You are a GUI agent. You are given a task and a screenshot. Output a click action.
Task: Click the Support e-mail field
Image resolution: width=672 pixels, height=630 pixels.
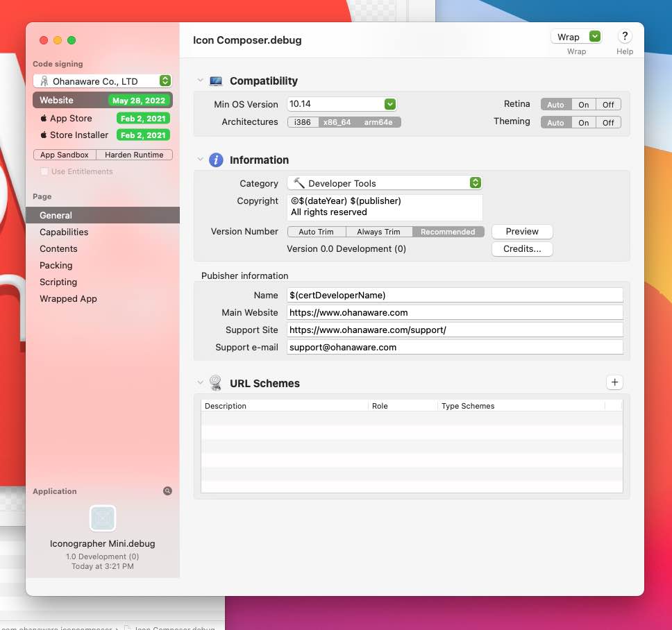point(455,348)
